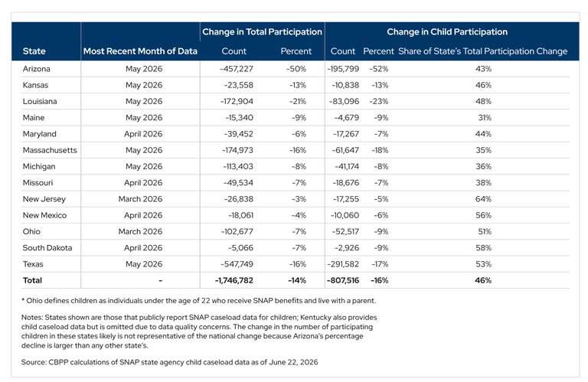
Task: Select Arizona's -52% child percent
Action: [379, 69]
